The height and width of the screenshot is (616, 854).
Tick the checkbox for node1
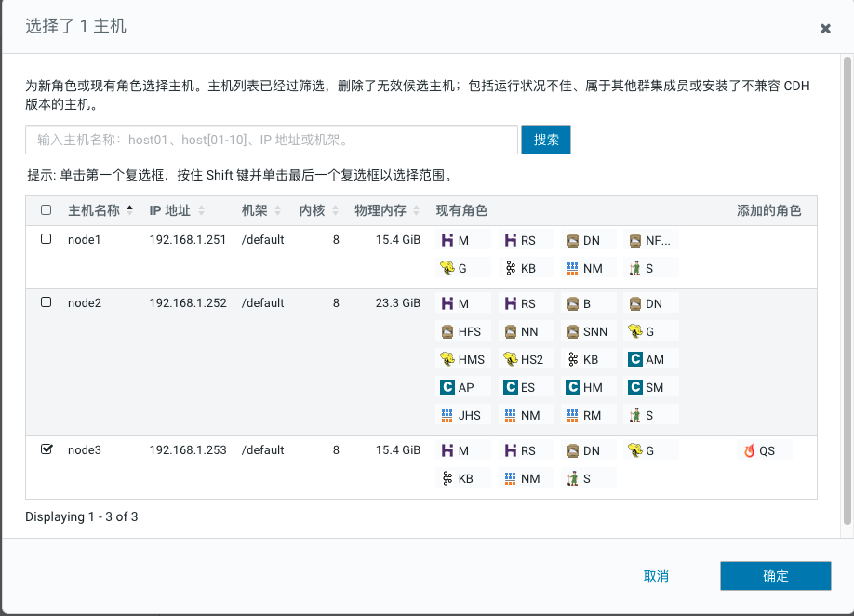tap(47, 239)
